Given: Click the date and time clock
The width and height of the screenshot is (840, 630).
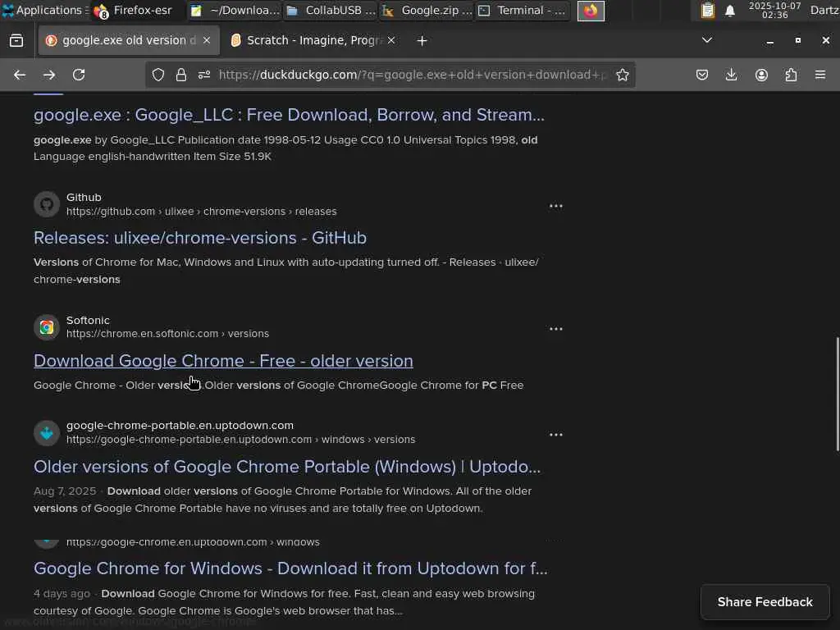Looking at the screenshot, I should (774, 10).
